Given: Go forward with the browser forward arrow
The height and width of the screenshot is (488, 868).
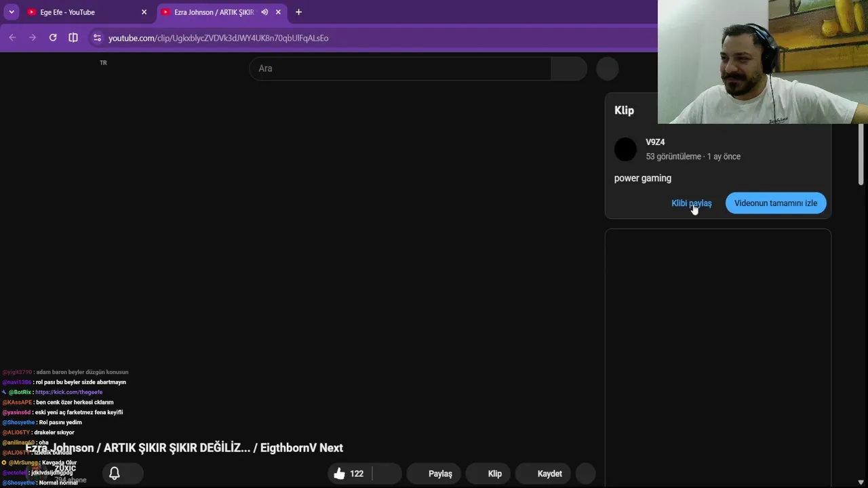Looking at the screenshot, I should pyautogui.click(x=33, y=38).
